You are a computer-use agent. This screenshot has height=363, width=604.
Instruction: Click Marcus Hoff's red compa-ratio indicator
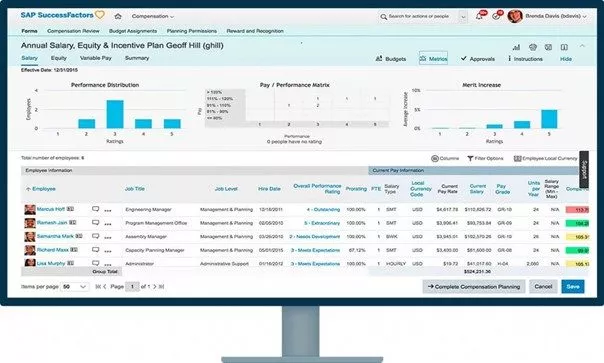(x=577, y=210)
